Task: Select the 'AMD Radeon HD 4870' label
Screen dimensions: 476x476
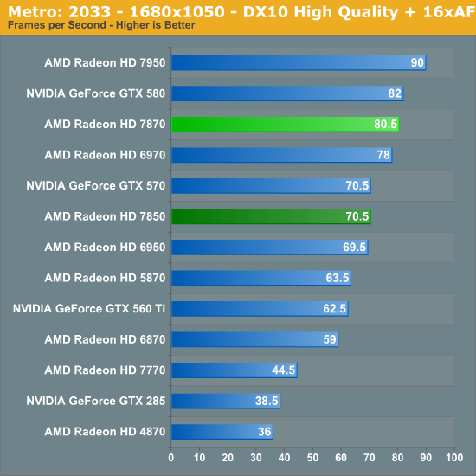Action: click(x=105, y=432)
